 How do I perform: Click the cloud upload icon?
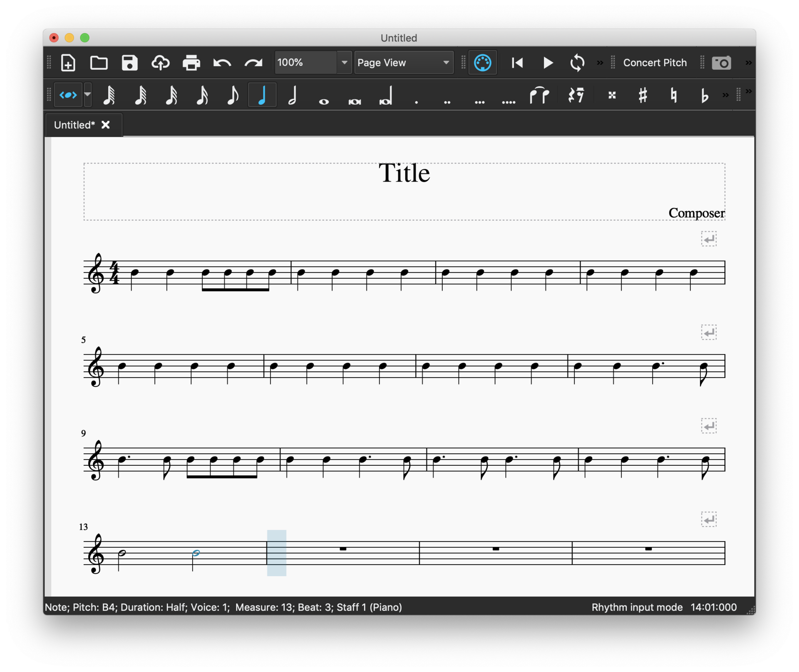[160, 63]
